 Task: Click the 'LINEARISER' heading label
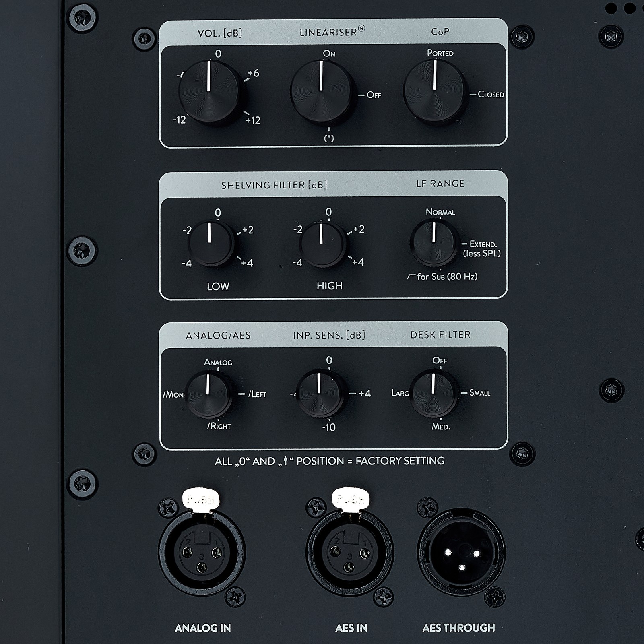[332, 31]
